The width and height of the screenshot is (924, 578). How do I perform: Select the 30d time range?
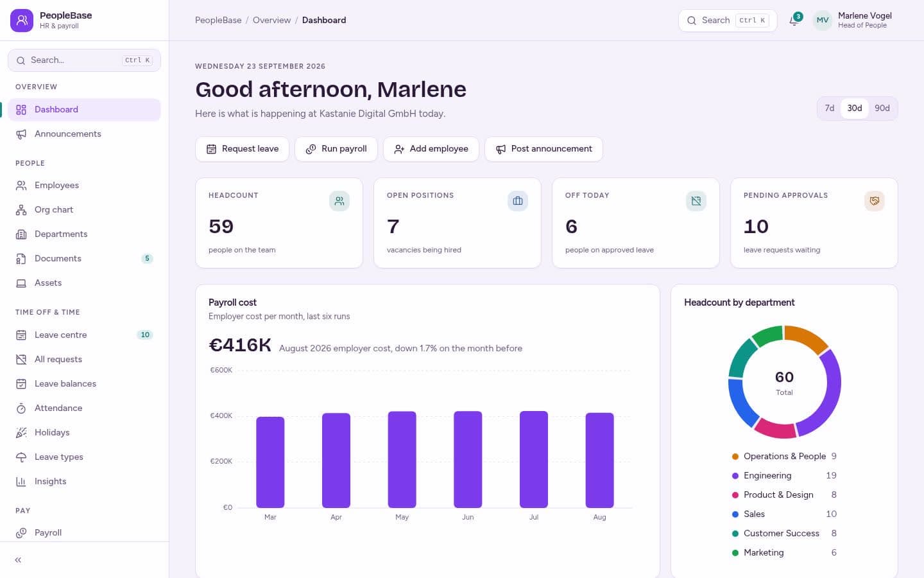(x=855, y=108)
